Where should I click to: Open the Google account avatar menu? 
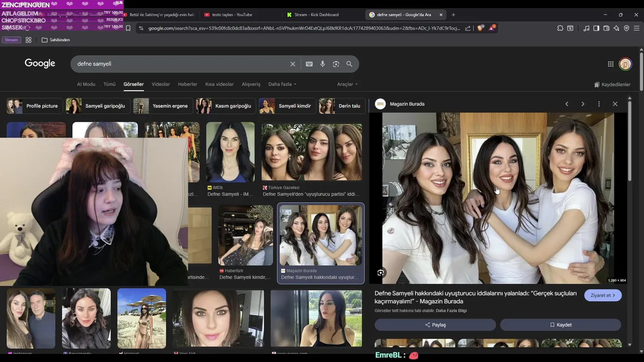(x=625, y=64)
